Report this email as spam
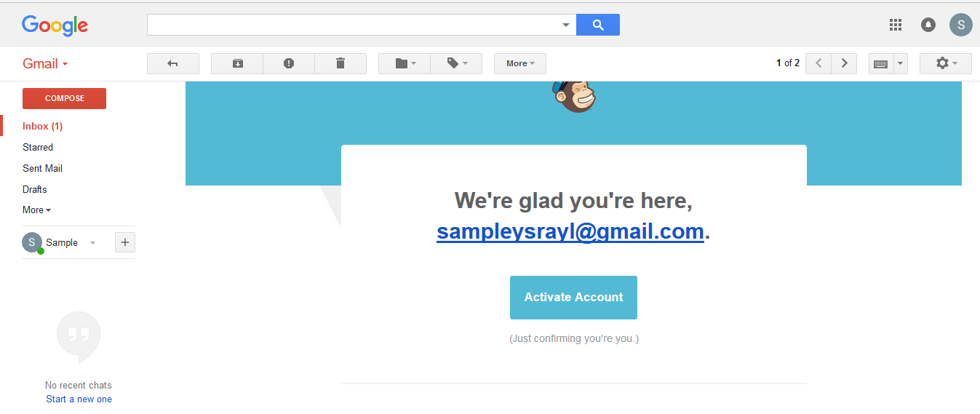 coord(289,63)
